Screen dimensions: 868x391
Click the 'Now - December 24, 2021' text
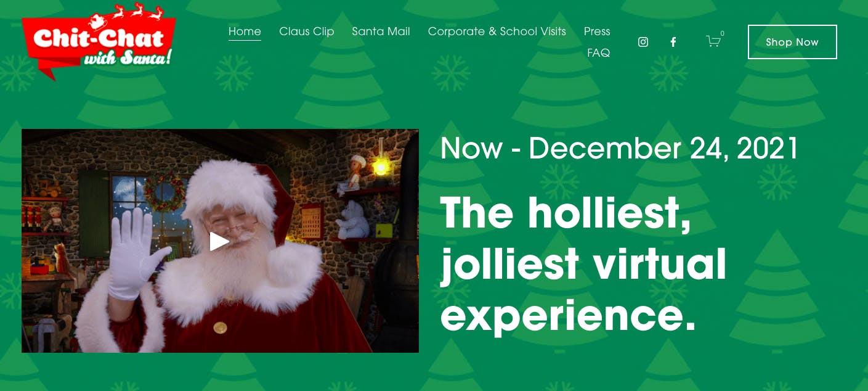pyautogui.click(x=620, y=149)
